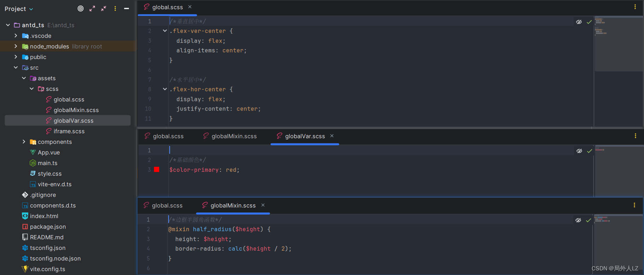Open vite-env.d.ts in the project tree
Image resolution: width=644 pixels, height=275 pixels.
(x=54, y=184)
